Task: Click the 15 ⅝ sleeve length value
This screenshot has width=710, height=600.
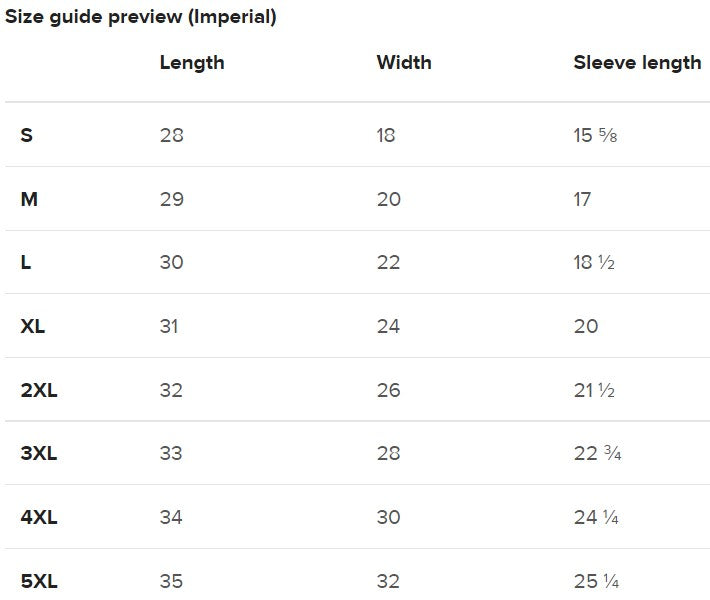Action: (595, 135)
